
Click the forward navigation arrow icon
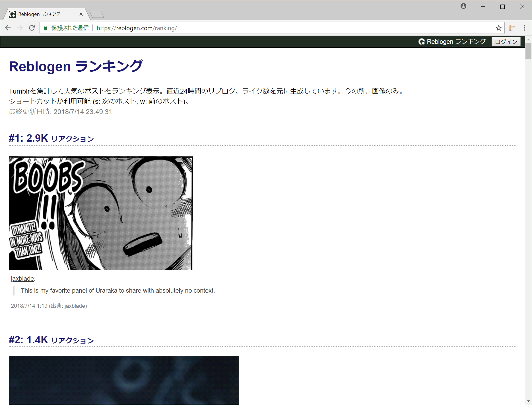point(20,28)
